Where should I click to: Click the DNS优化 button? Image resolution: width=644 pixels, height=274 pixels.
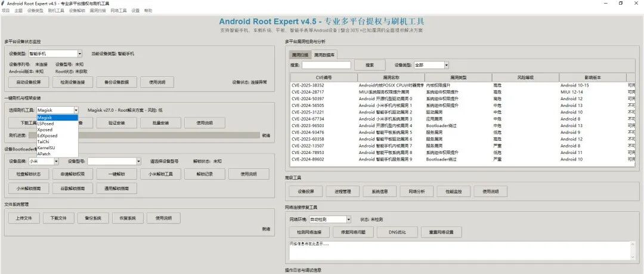[x=397, y=232]
